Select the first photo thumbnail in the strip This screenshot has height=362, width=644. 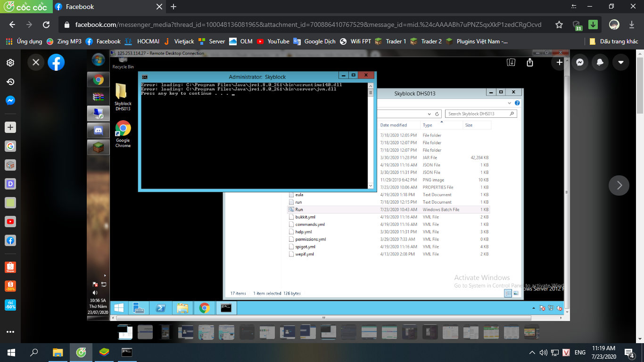[125, 332]
